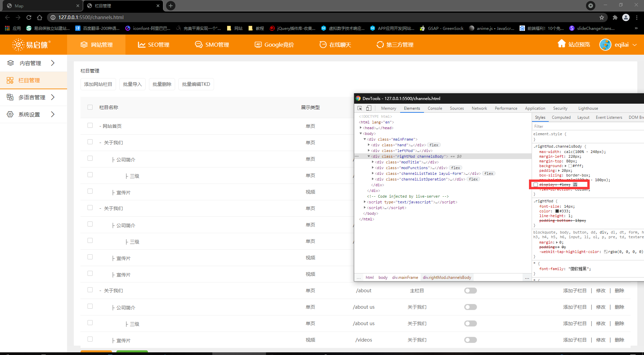The image size is (644, 355).
Task: Click 修改 in the /about 主栏目 row
Action: (x=601, y=291)
